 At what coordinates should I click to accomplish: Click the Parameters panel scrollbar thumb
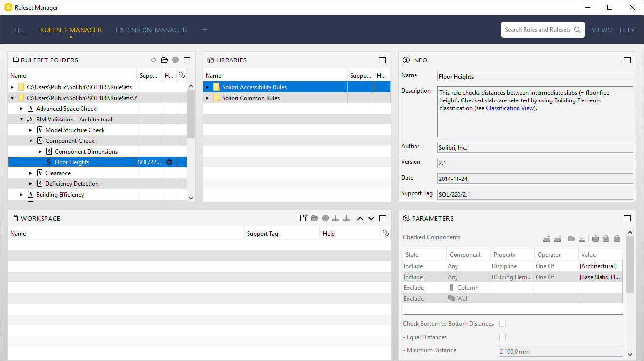coord(630,264)
